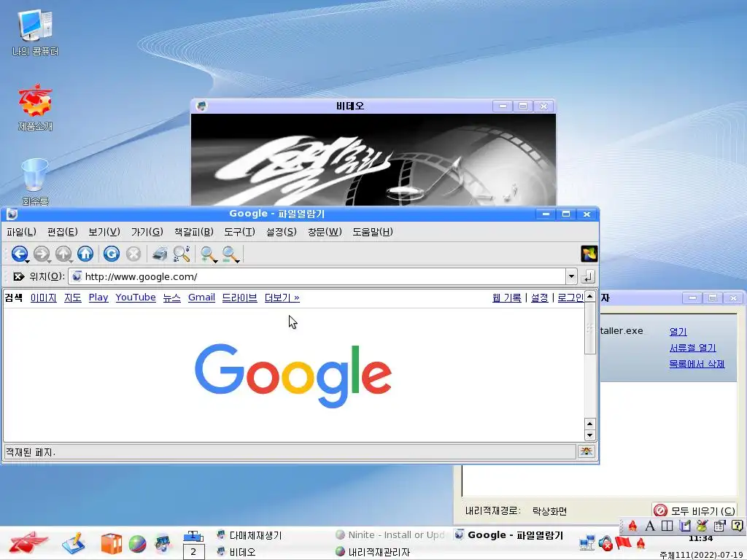Viewport: 747px width, 560px height.
Task: Open the zoom in dropdown arrow
Action: (216, 261)
